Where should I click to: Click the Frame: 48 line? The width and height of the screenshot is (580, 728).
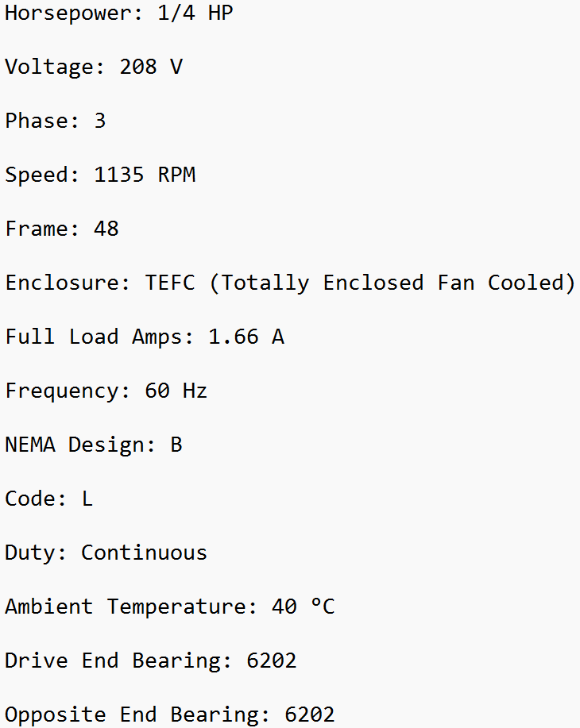pos(61,229)
